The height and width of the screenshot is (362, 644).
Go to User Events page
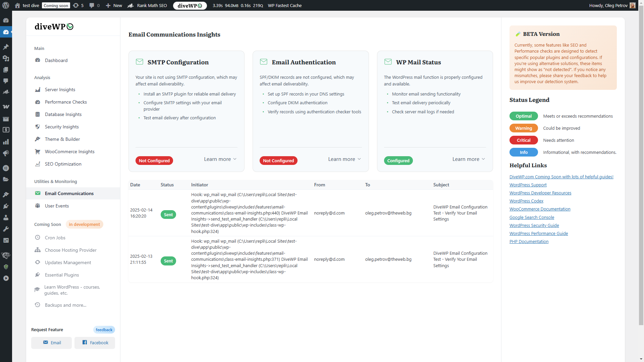tap(57, 206)
